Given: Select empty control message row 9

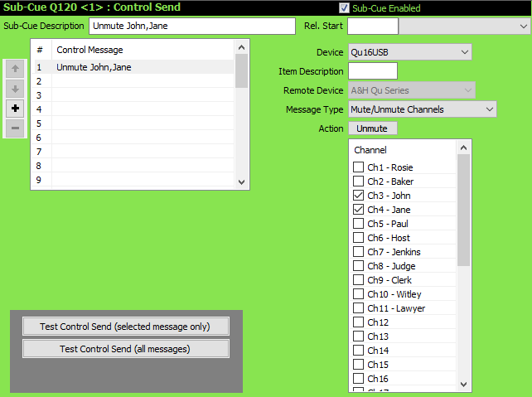Looking at the screenshot, I should 134,180.
